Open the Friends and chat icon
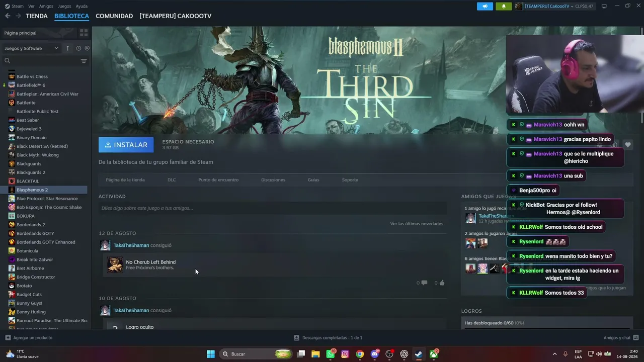The width and height of the screenshot is (644, 362). pyautogui.click(x=636, y=338)
